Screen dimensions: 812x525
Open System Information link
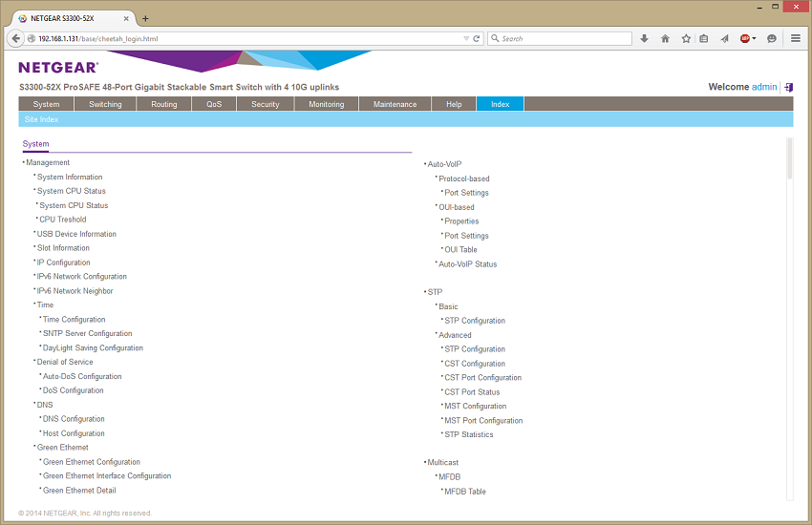tap(70, 177)
